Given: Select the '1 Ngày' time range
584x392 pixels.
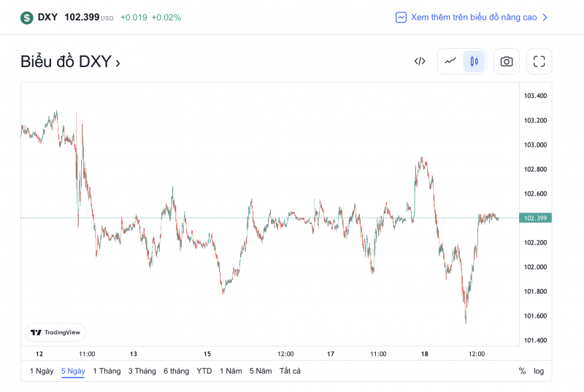Looking at the screenshot, I should 42,371.
